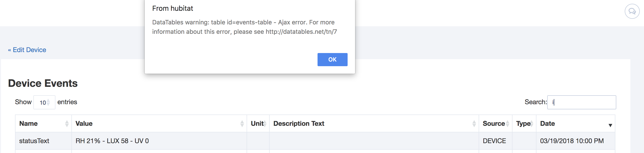Screen dimensions: 644x153
Task: Sort by Unit column arrows
Action: (265, 123)
